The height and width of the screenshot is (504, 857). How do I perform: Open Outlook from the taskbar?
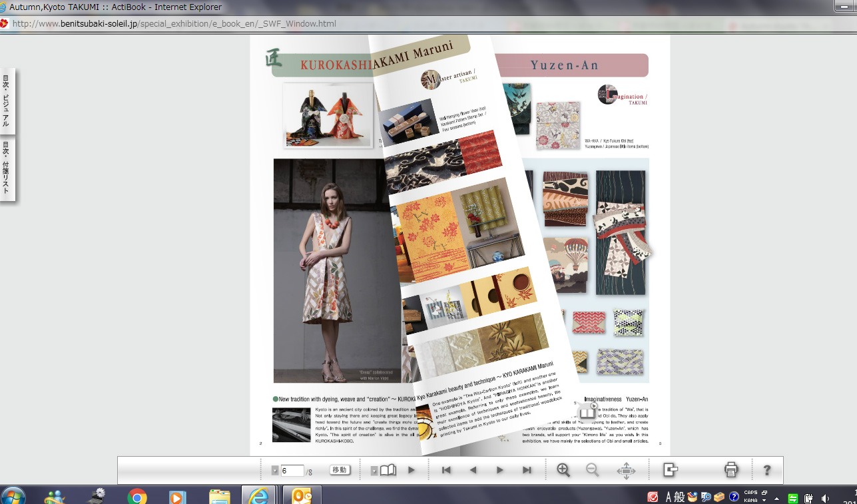(x=302, y=496)
